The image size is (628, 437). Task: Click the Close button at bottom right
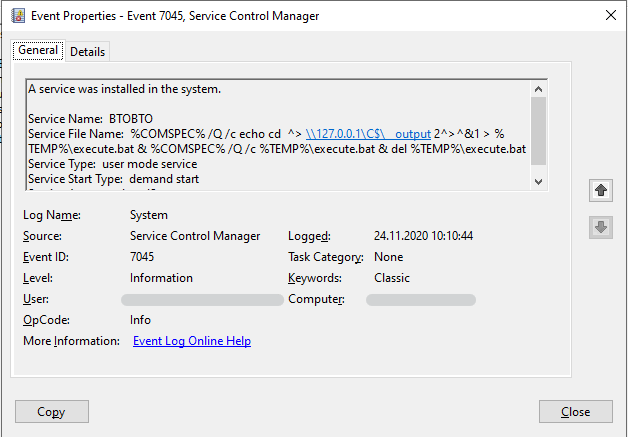(575, 411)
